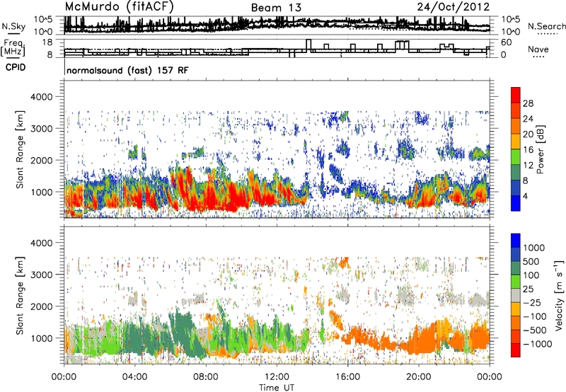
Task: Click the date "24/Oct/2012"
Action: click(454, 7)
